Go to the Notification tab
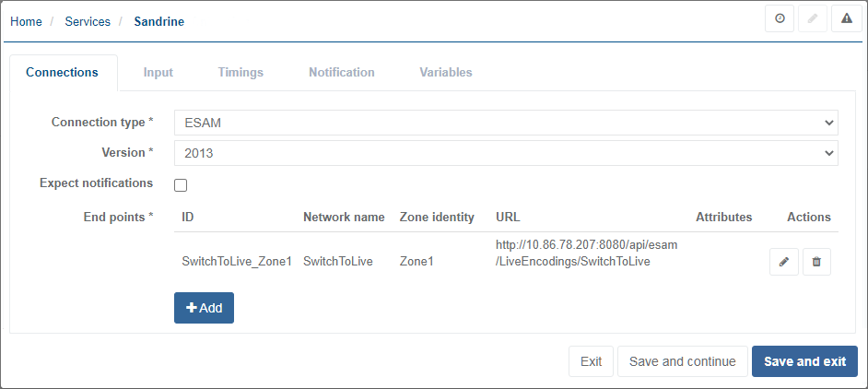 (341, 72)
